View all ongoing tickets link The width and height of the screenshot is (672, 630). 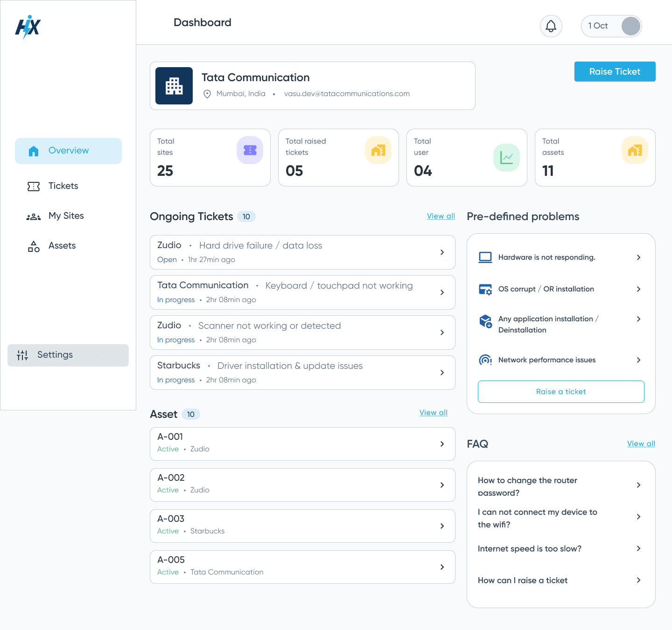click(441, 216)
